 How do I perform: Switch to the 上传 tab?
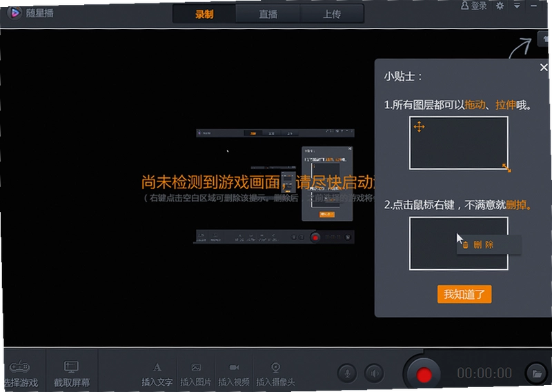332,14
